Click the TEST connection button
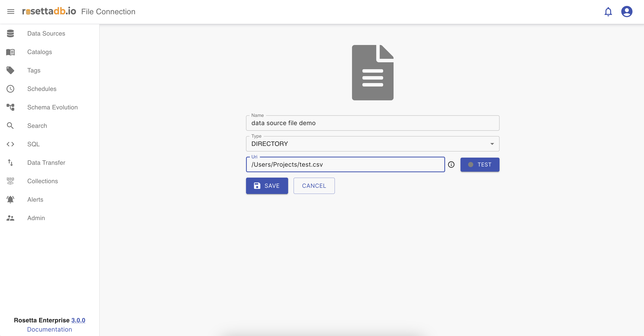 tap(480, 165)
